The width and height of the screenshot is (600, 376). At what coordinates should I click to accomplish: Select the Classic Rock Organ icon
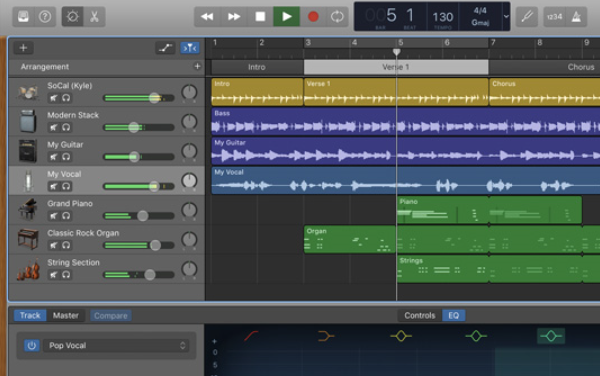tap(28, 239)
